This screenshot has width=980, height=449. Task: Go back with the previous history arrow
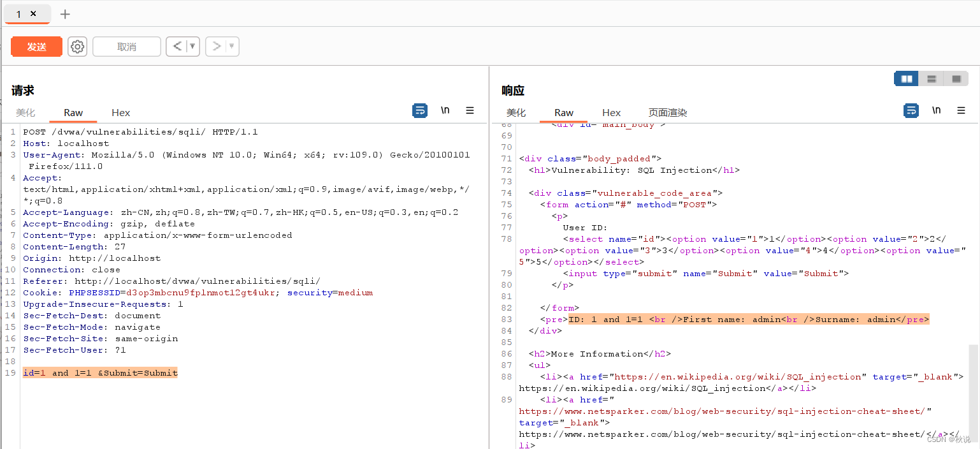pos(177,47)
